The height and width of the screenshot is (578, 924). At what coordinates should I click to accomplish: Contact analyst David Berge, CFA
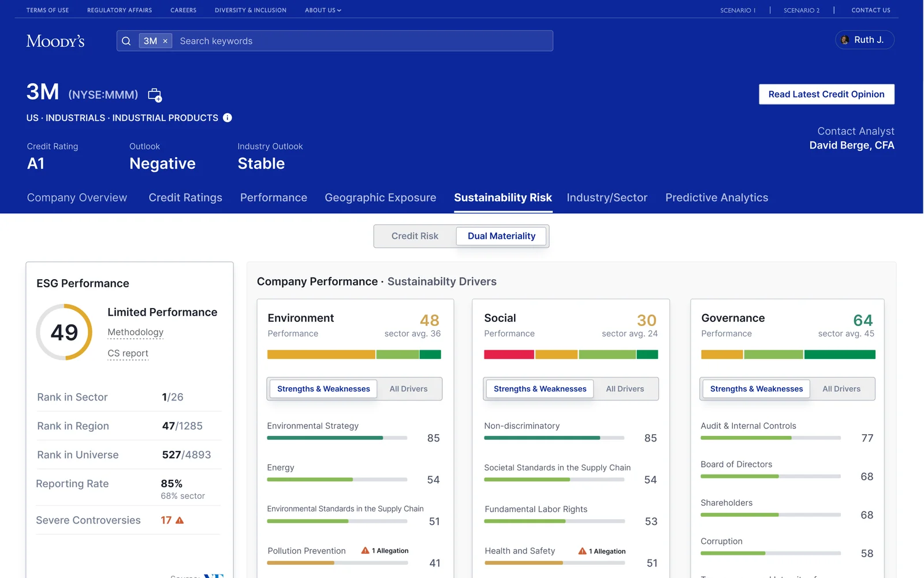(852, 146)
